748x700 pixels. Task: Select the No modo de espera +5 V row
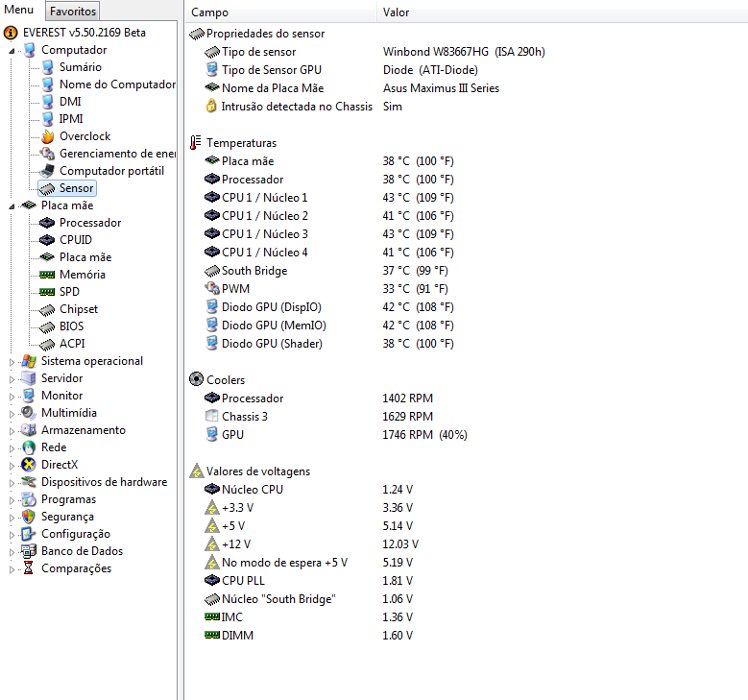coord(309,563)
